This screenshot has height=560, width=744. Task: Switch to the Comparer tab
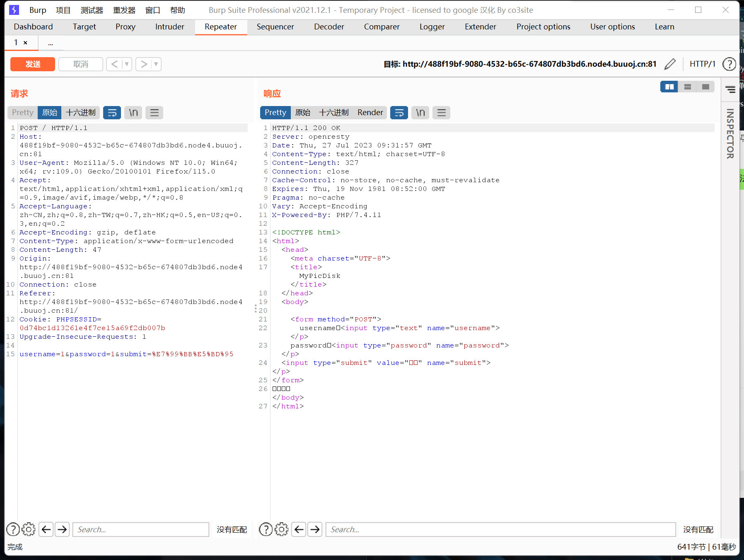pyautogui.click(x=382, y=27)
